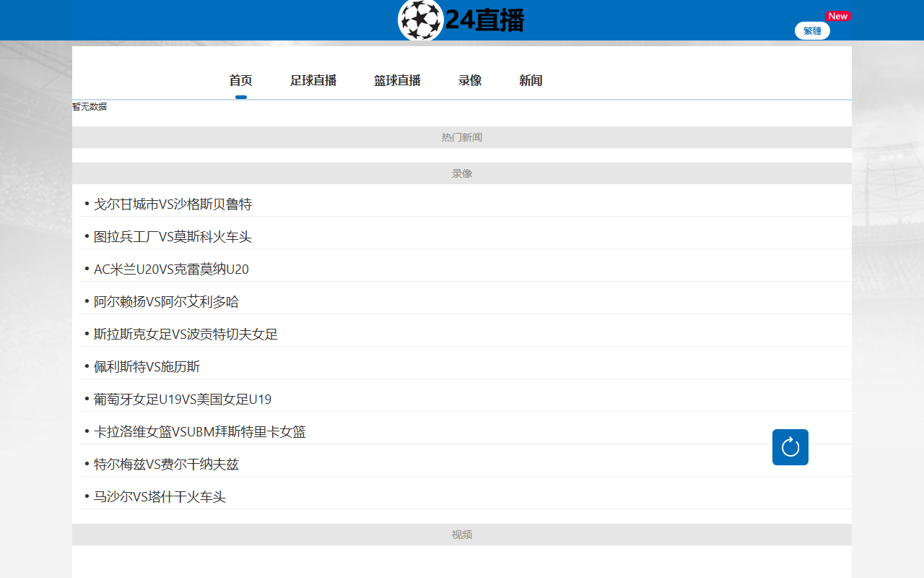Click the 热门新闻 section header
This screenshot has height=578, width=924.
coord(462,137)
